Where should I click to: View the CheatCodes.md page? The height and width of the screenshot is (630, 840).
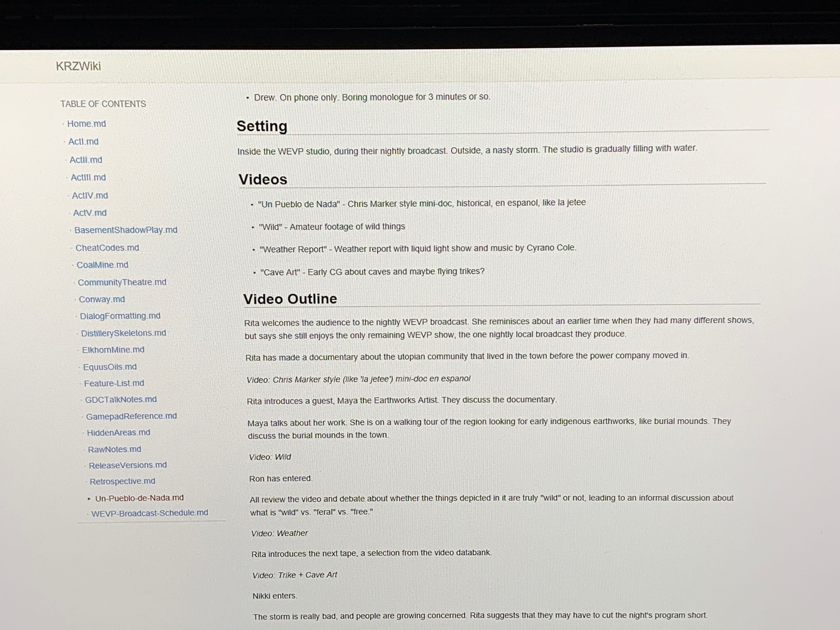[107, 248]
